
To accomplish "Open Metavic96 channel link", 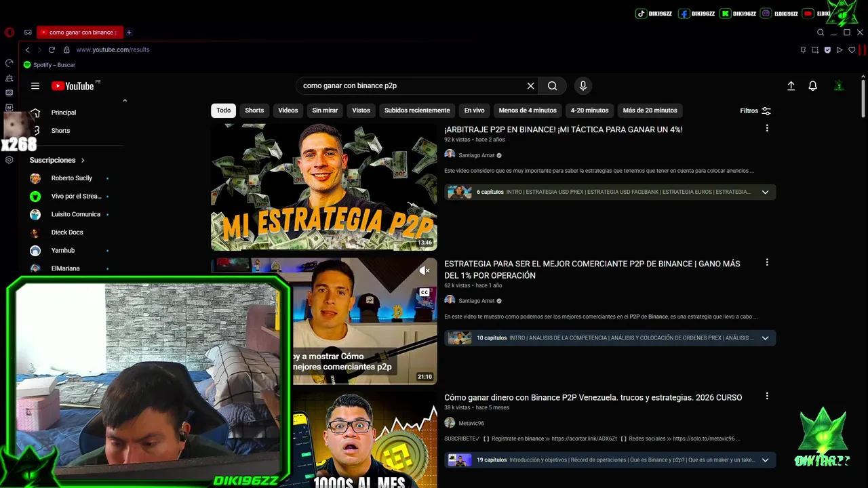I will point(471,423).
